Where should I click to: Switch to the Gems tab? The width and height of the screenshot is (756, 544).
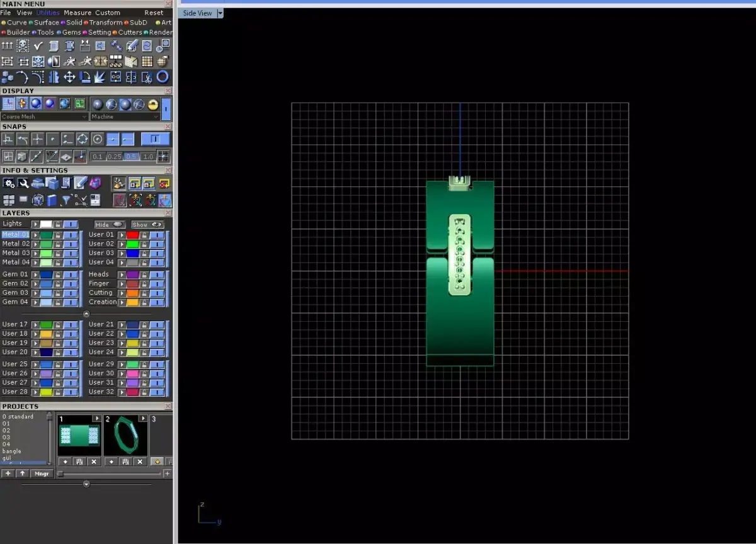pyautogui.click(x=69, y=32)
